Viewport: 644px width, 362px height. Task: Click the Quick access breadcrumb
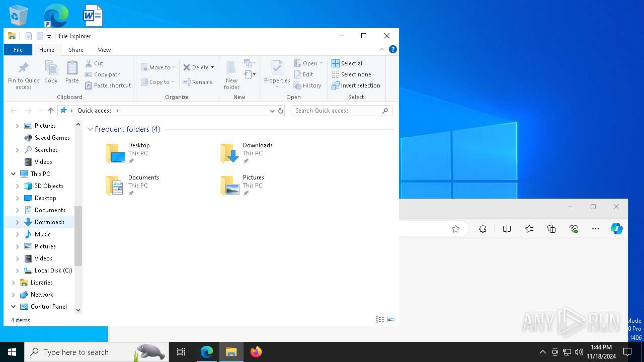[x=95, y=111]
